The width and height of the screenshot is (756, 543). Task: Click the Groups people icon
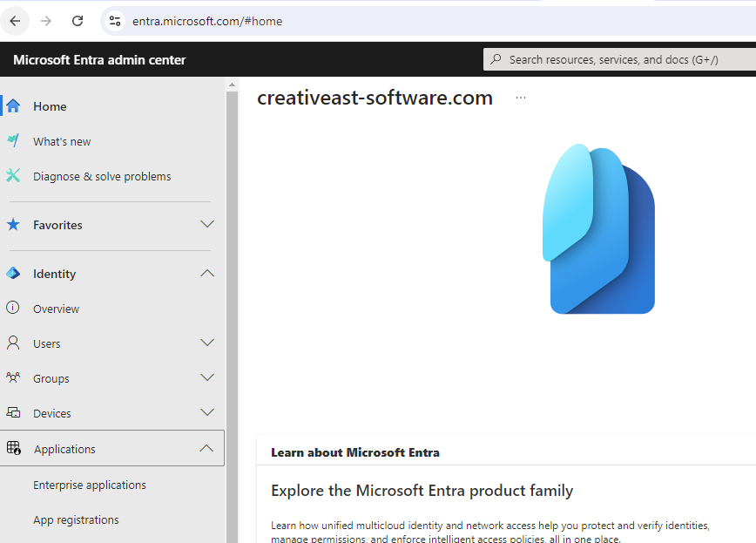coord(13,378)
